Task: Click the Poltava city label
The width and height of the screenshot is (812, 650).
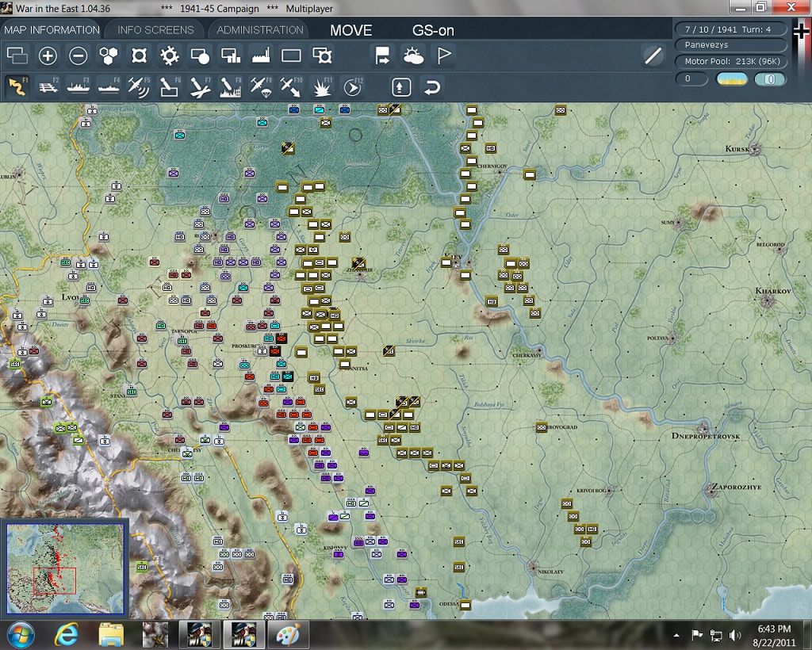Action: pos(657,338)
